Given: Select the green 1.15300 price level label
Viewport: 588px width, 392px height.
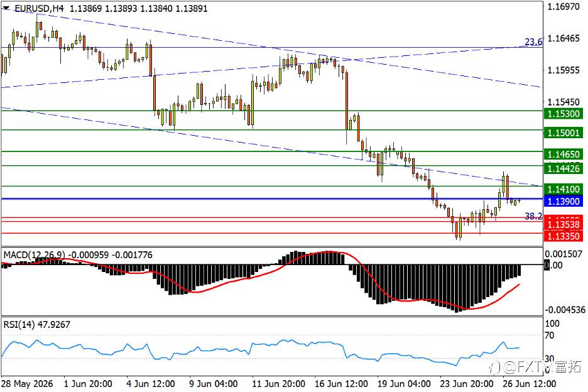Looking at the screenshot, I should 563,114.
